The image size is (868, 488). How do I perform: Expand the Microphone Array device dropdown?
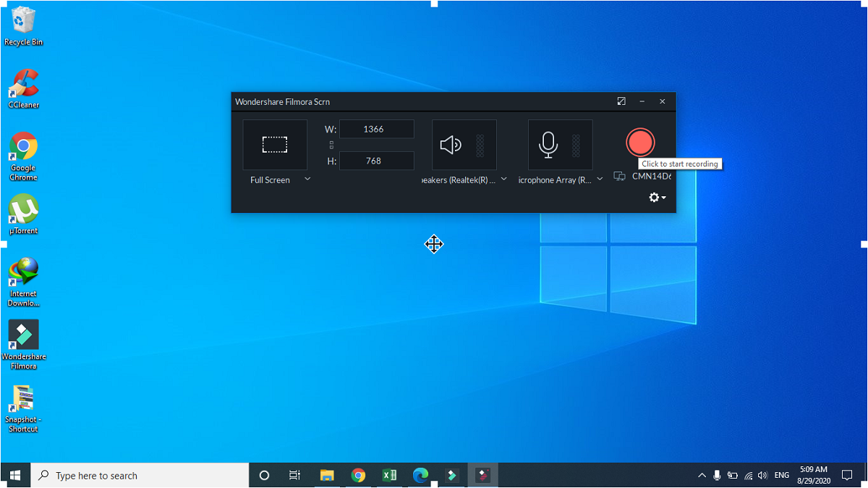(600, 179)
